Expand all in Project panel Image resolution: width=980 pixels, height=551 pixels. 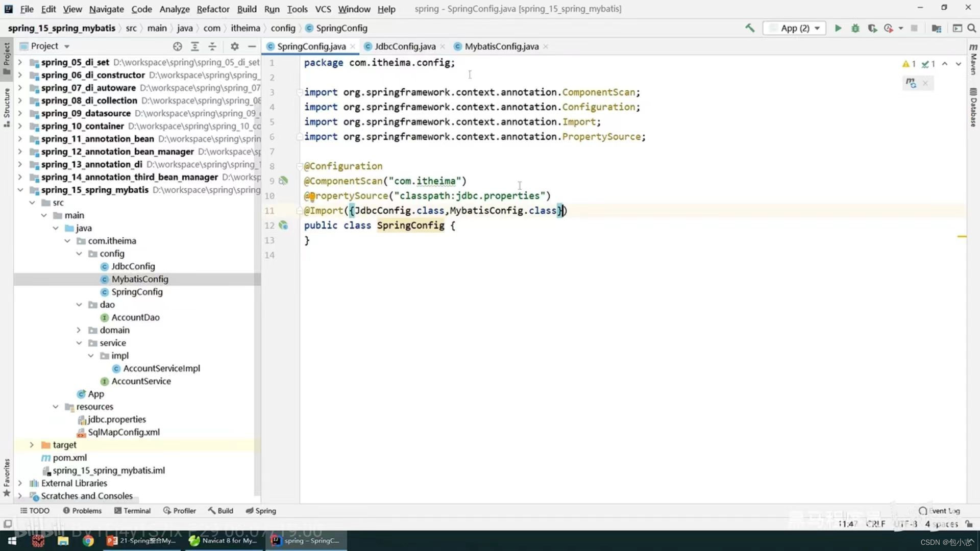(194, 46)
